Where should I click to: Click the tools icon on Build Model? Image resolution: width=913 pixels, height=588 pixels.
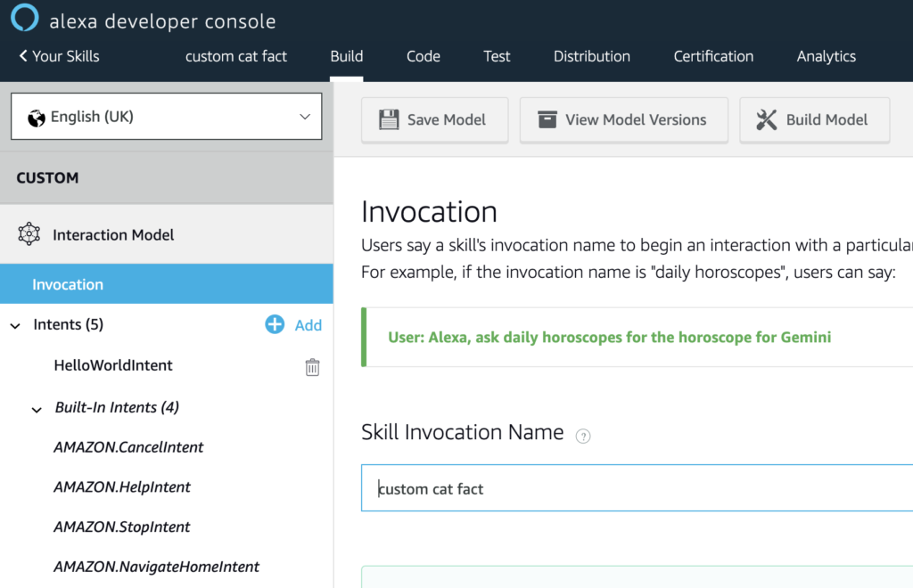pos(766,119)
